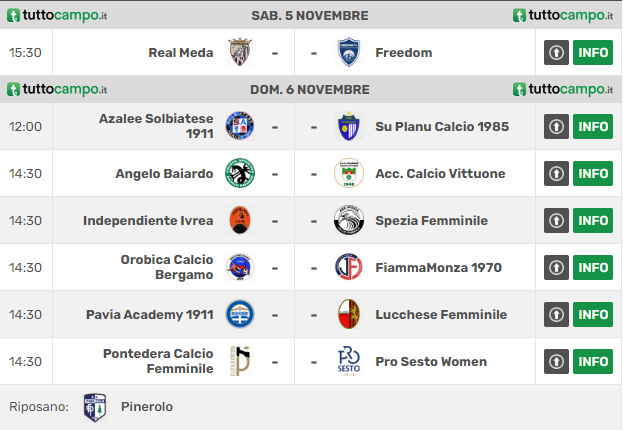623x430 pixels.
Task: Click the Freedom team crest
Action: coord(348,52)
